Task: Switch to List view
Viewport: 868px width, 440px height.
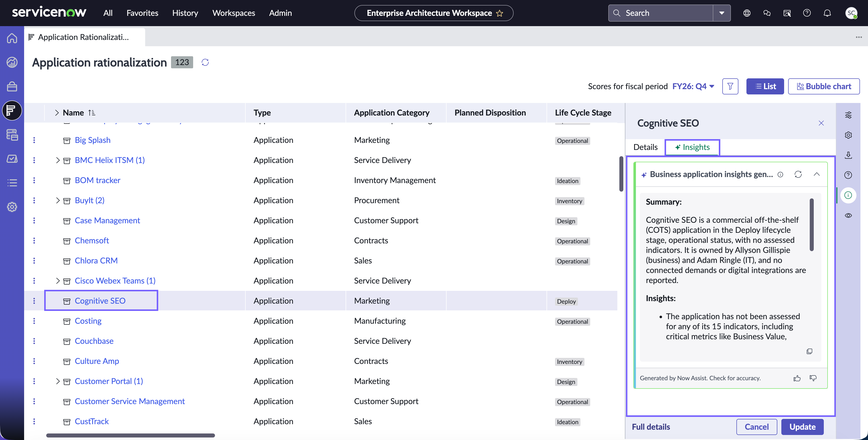Action: click(x=765, y=87)
